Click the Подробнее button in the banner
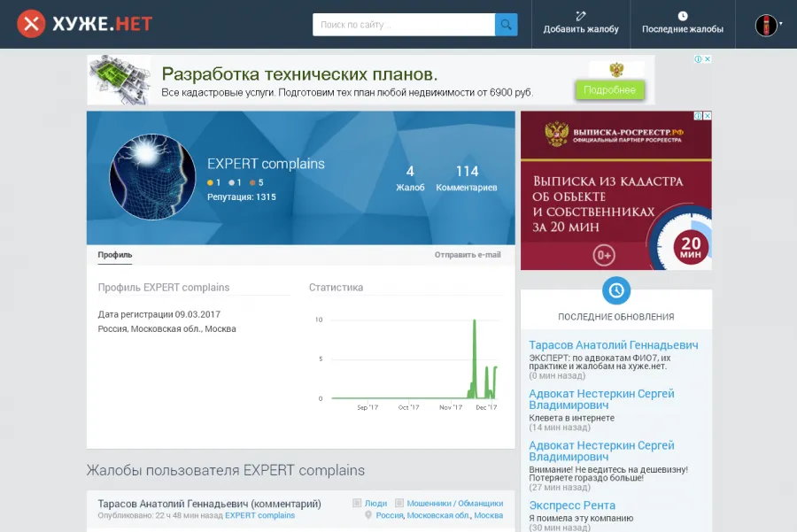This screenshot has width=797, height=532. click(609, 90)
